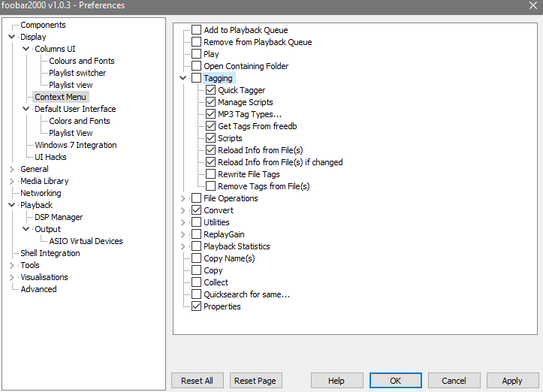Open the DSP Manager preferences page
The image size is (543, 392).
59,217
